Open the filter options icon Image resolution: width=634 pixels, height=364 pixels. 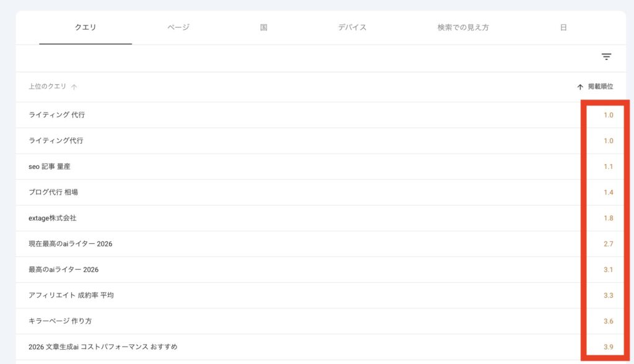tap(606, 56)
